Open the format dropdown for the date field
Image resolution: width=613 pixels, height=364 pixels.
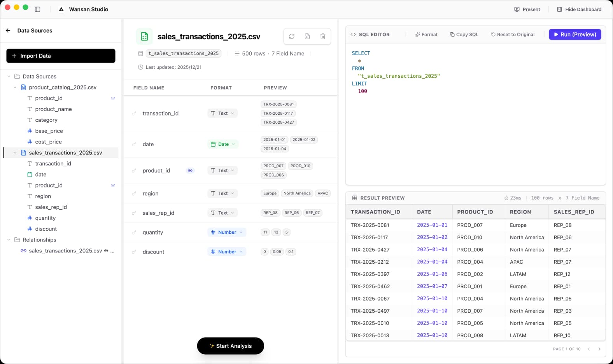point(223,144)
